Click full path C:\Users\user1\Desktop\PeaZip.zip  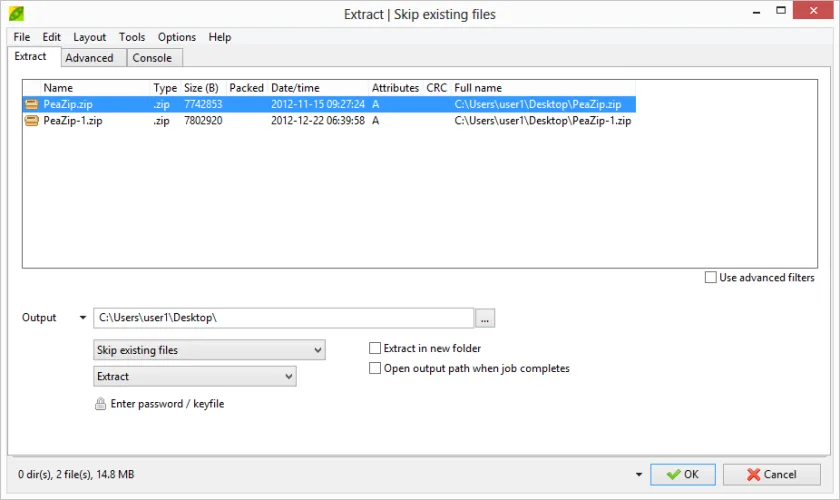(x=538, y=104)
